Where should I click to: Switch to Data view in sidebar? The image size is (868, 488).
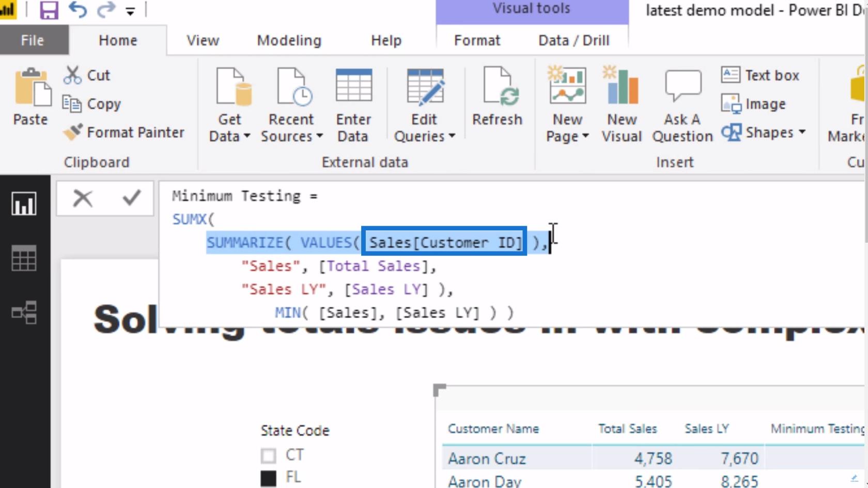click(24, 258)
